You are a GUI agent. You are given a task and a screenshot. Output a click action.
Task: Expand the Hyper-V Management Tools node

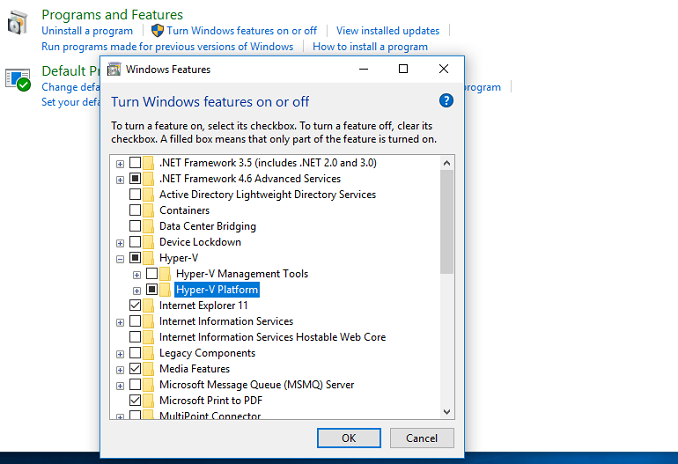[137, 275]
